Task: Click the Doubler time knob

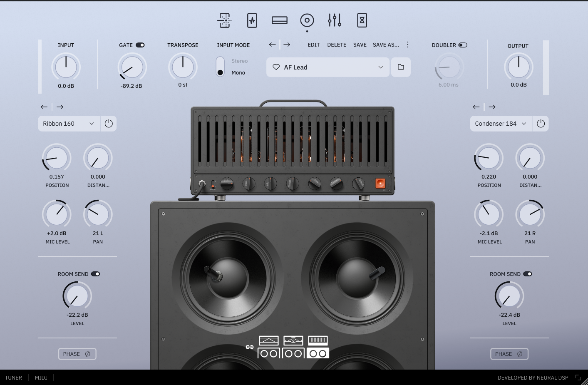Action: coord(449,67)
